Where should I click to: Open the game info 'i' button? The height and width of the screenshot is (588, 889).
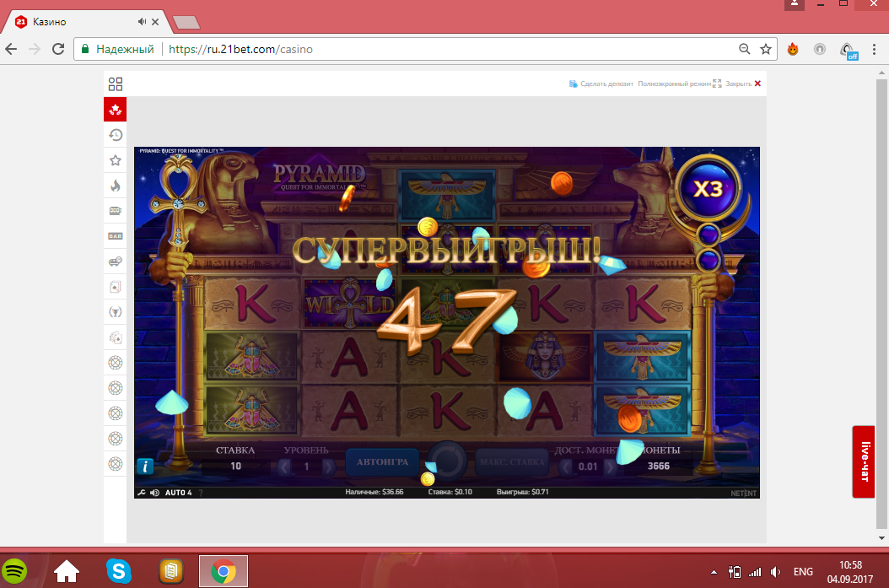pyautogui.click(x=145, y=467)
